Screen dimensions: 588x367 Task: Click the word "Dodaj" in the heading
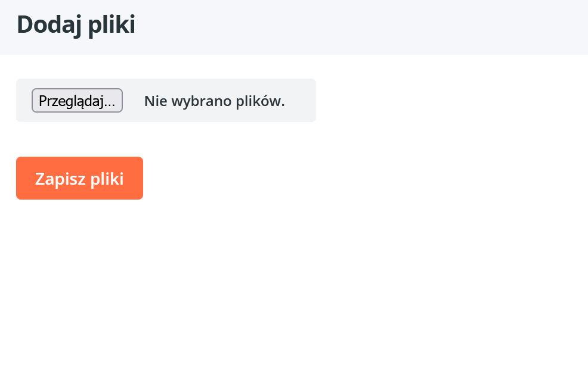click(49, 25)
